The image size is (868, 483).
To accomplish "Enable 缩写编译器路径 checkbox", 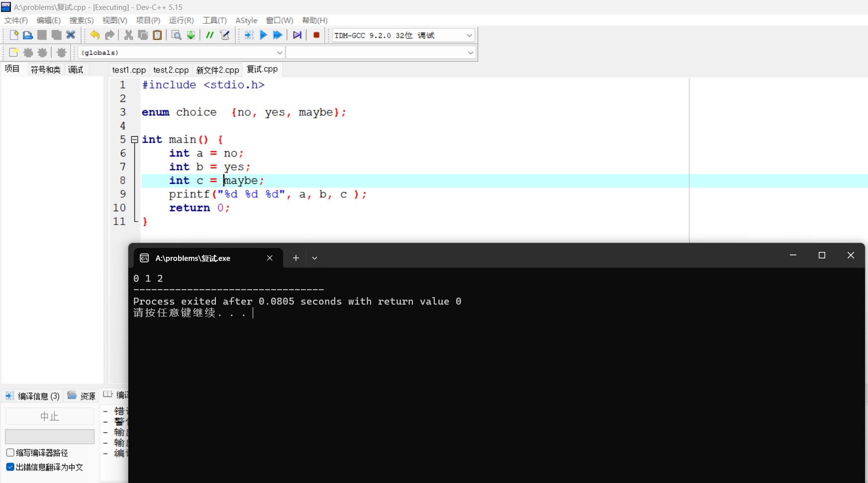I will coord(10,453).
